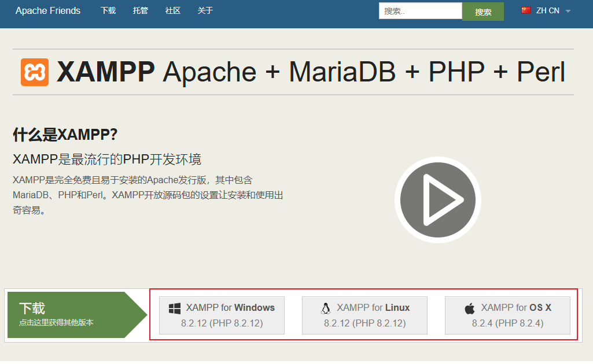Play the XAMPP introduction video
The width and height of the screenshot is (593, 364).
[437, 200]
